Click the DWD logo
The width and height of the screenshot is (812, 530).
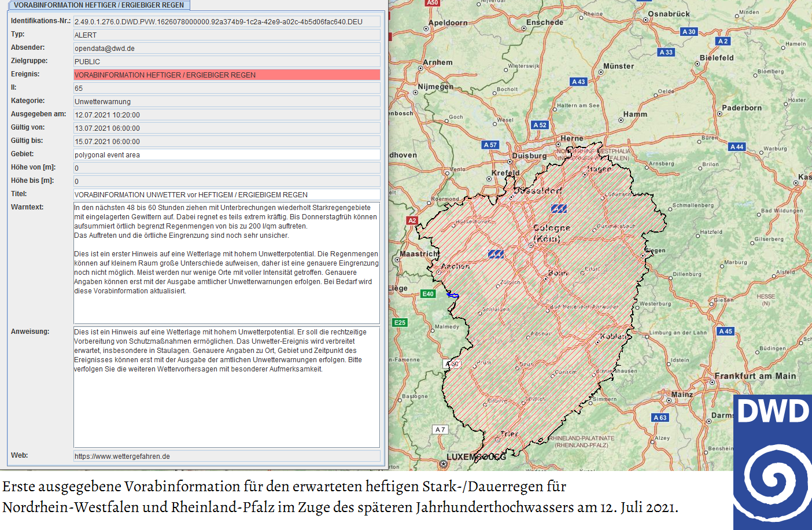point(773,462)
